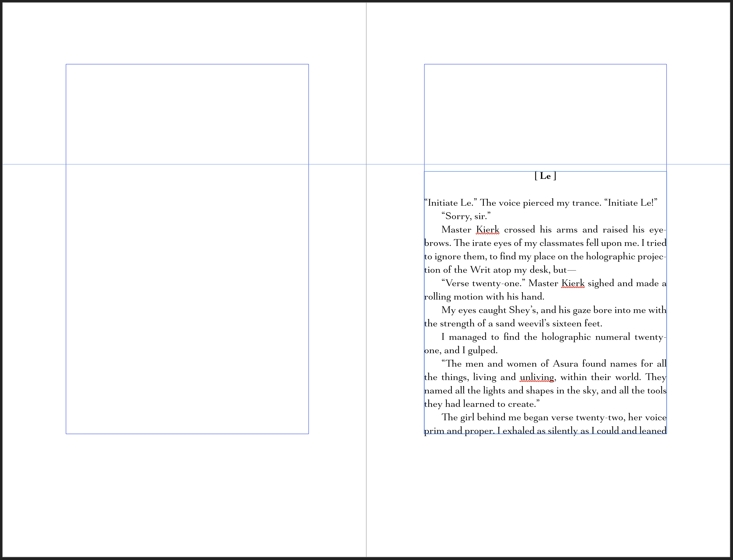Click the line "one, and I gulped."
Viewport: 733px width, 560px height.
(x=461, y=350)
